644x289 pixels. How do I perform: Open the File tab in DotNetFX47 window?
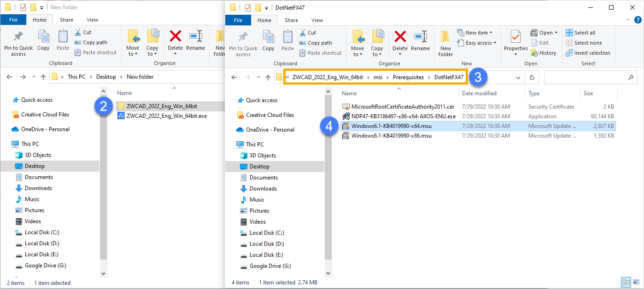(238, 20)
